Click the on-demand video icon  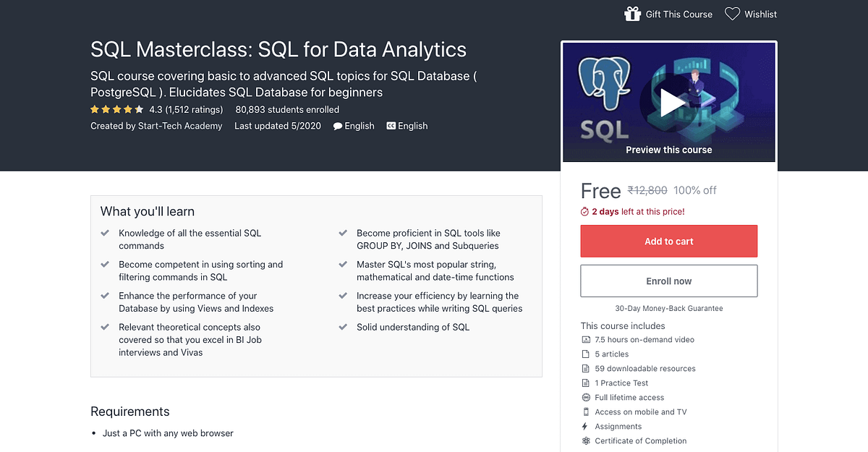[584, 339]
